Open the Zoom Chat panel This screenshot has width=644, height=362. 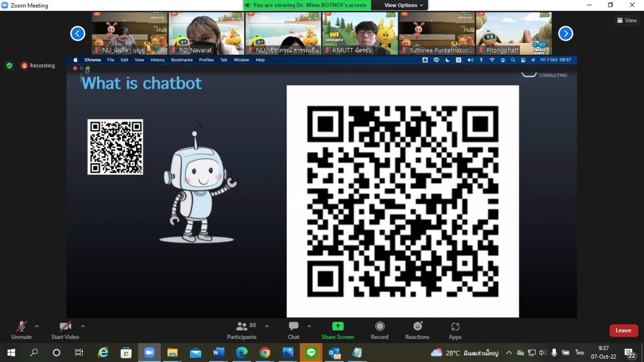tap(294, 330)
